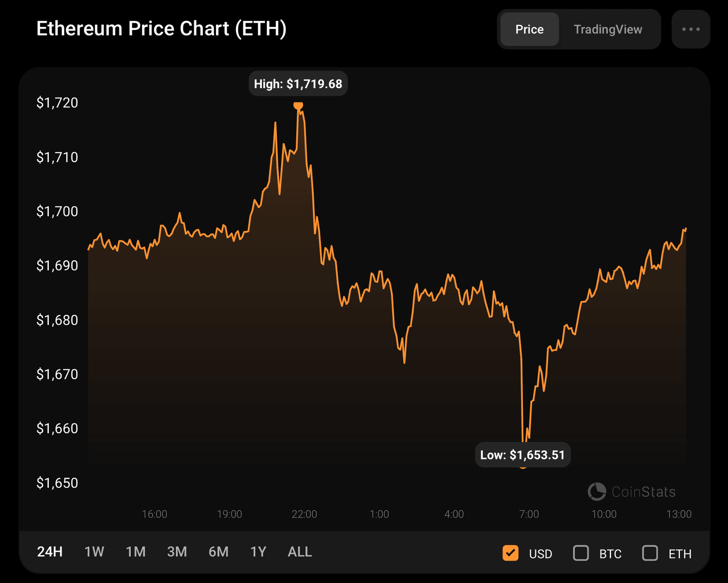The image size is (728, 583).
Task: View the 1Y price range
Action: tap(258, 552)
